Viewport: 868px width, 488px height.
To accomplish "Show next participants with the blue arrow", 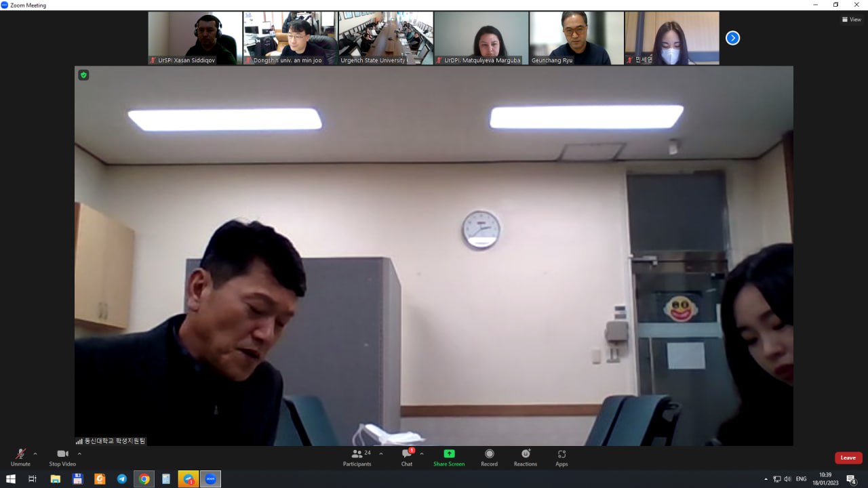I will (732, 38).
